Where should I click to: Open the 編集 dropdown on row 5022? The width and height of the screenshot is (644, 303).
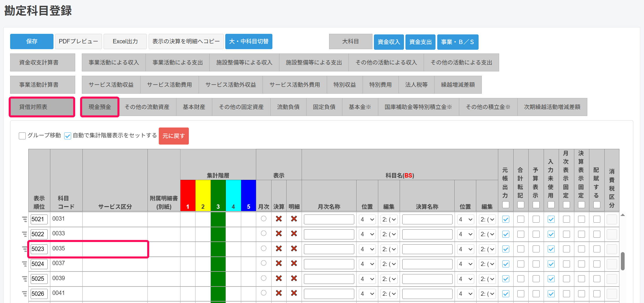pos(389,234)
